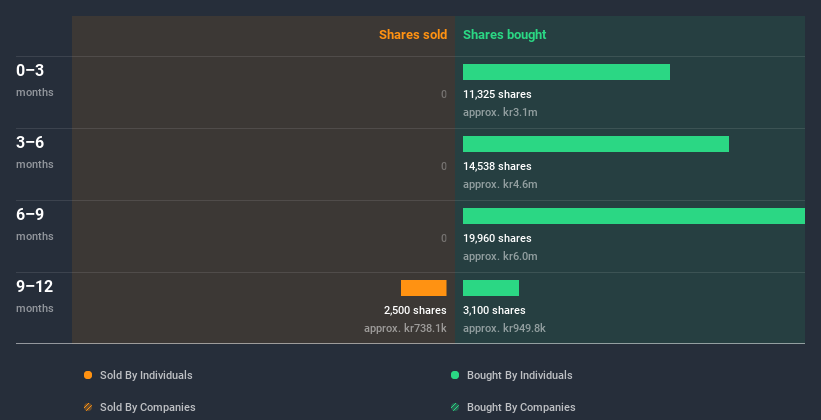Select the 2,500 shares sold value
This screenshot has width=821, height=420.
click(x=415, y=311)
